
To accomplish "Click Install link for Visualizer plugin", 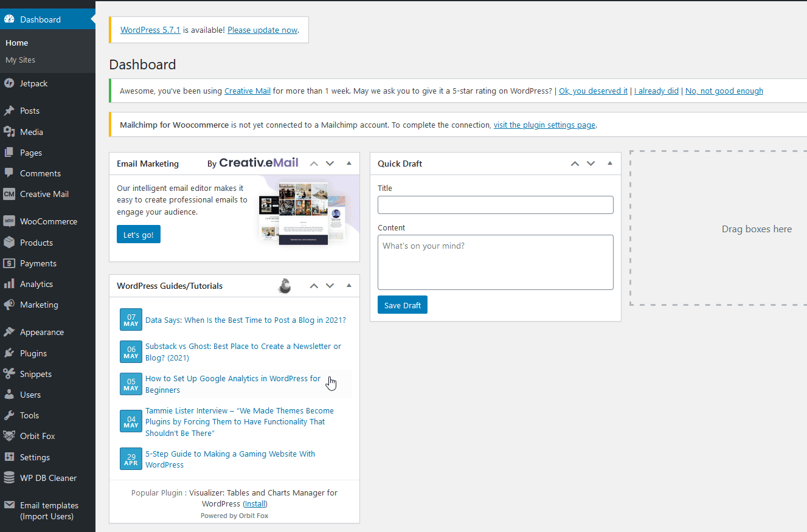I will click(255, 504).
